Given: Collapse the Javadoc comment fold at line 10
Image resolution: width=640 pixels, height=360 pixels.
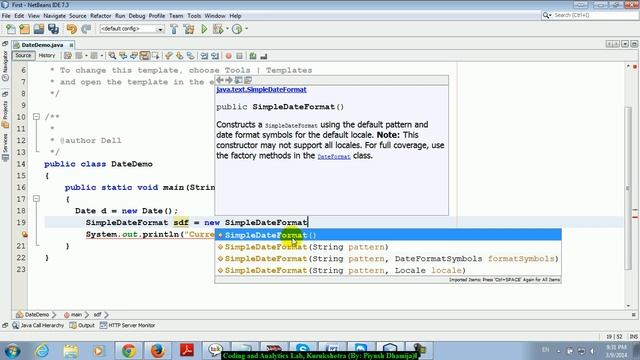Looking at the screenshot, I should [x=36, y=117].
